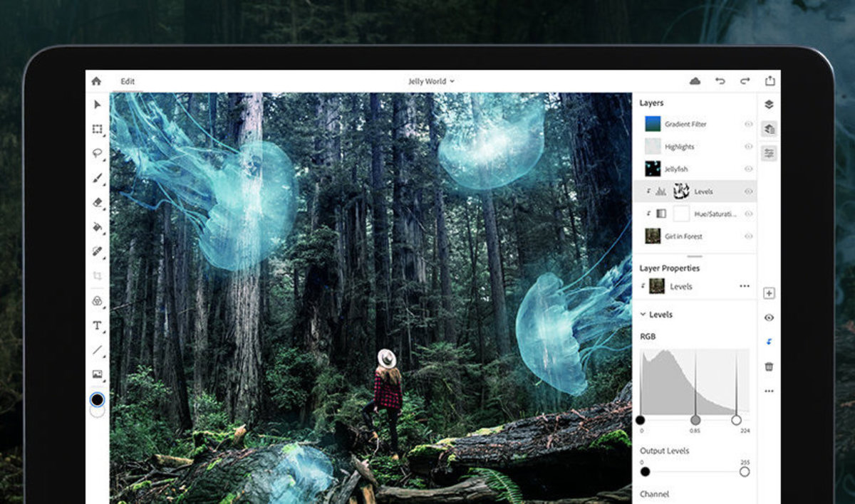This screenshot has height=504, width=855.
Task: Open cloud document status icon
Action: pos(695,81)
